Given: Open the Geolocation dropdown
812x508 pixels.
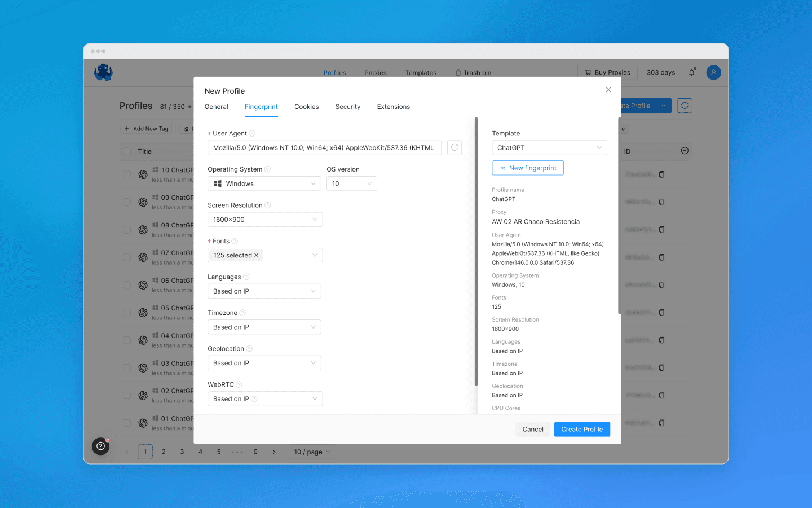Looking at the screenshot, I should pyautogui.click(x=264, y=363).
